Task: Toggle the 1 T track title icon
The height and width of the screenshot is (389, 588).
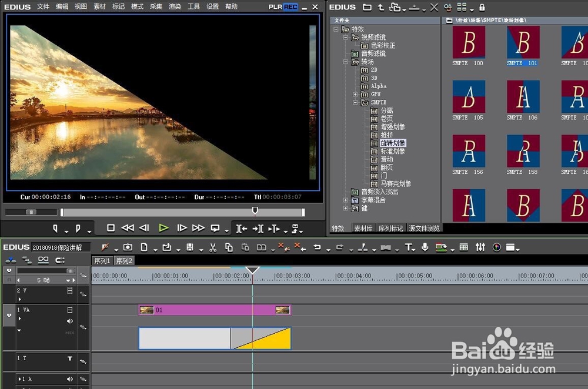Action: tap(70, 358)
